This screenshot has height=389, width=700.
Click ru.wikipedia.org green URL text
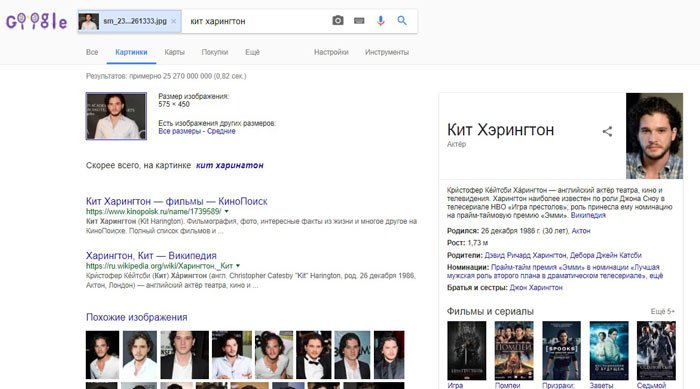click(159, 266)
